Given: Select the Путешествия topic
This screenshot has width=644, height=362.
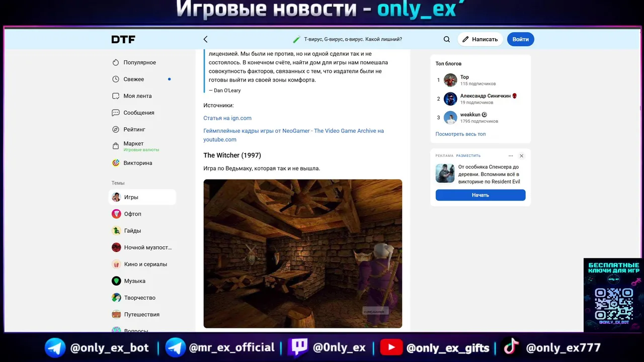Looking at the screenshot, I should click(142, 314).
